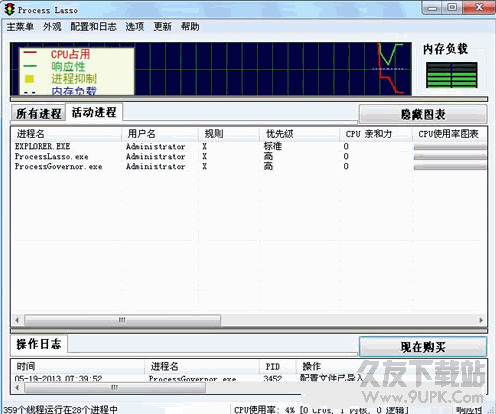Select the ProcessLasso.exe process row
This screenshot has height=414, width=496.
tap(249, 156)
